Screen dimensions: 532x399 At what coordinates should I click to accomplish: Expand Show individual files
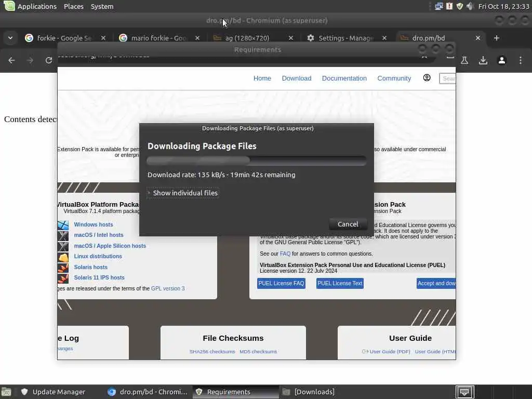183,193
